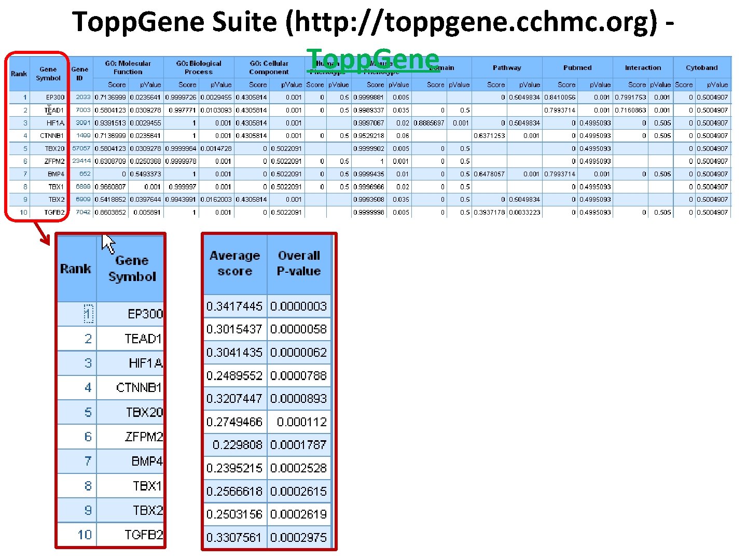This screenshot has height=560, width=747.
Task: Select overall P-value 0.000112
Action: 302,422
